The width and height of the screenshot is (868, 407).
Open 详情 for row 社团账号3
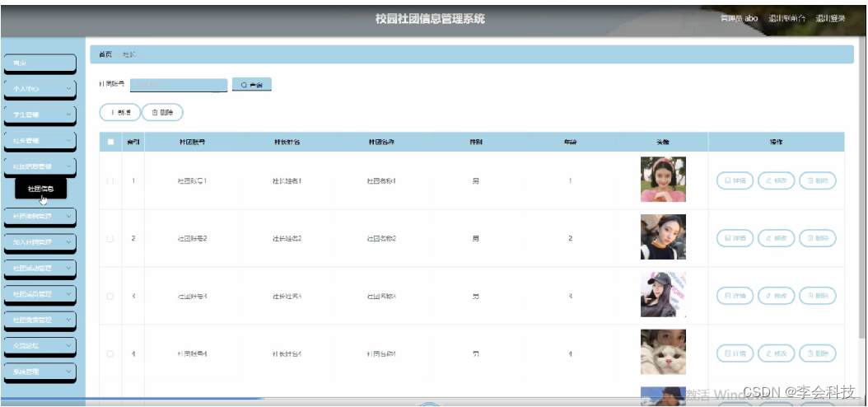tap(735, 296)
